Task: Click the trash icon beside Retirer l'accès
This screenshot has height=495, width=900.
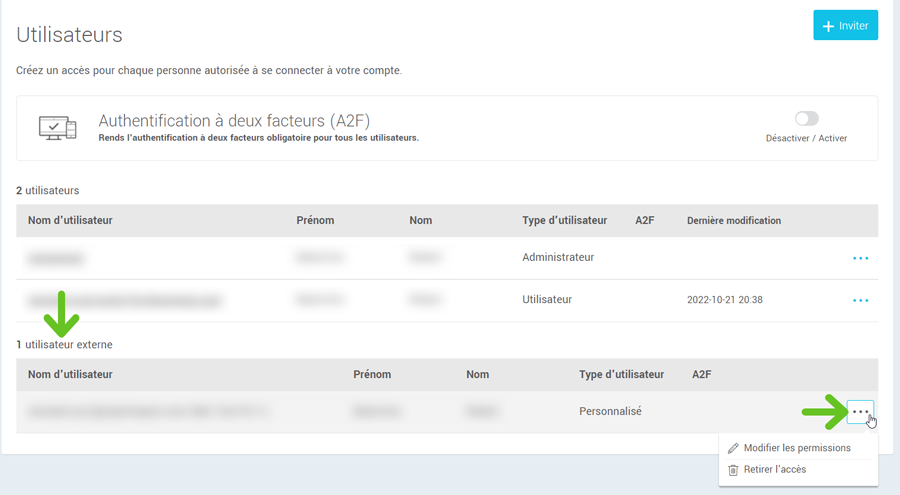Action: point(733,470)
